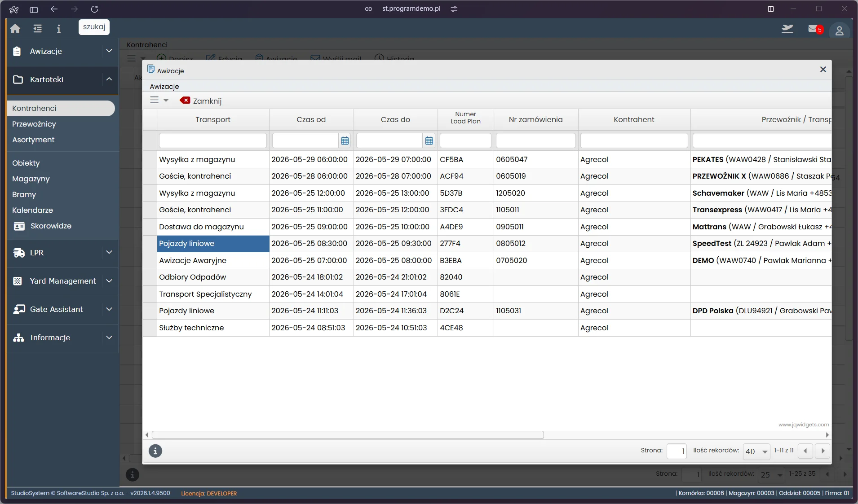The height and width of the screenshot is (504, 858).
Task: Expand the Gate Assistant section
Action: tap(109, 309)
